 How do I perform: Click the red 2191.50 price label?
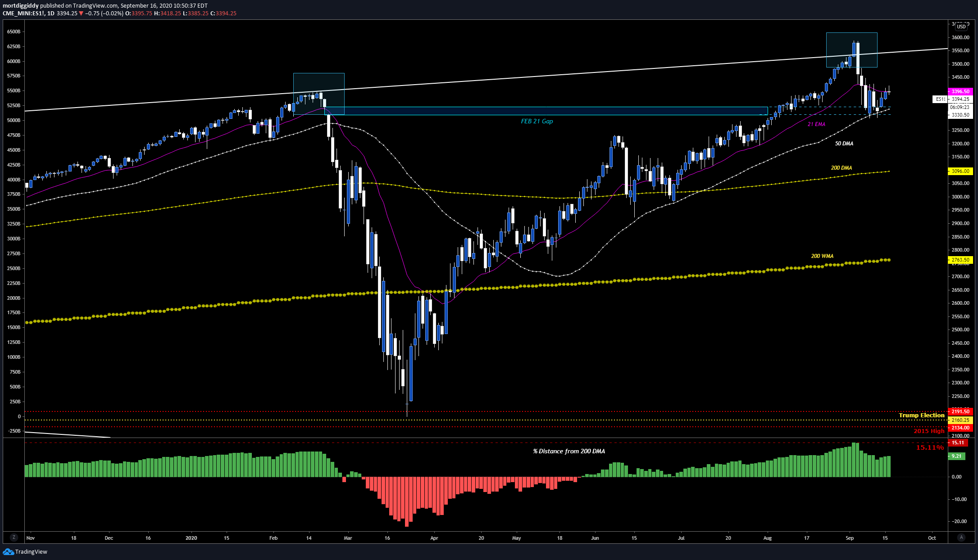[960, 411]
